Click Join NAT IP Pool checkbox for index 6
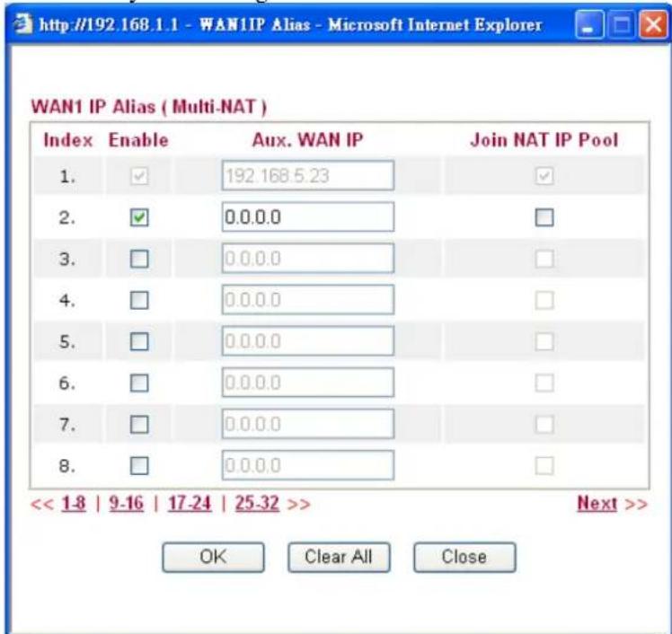 click(x=544, y=383)
